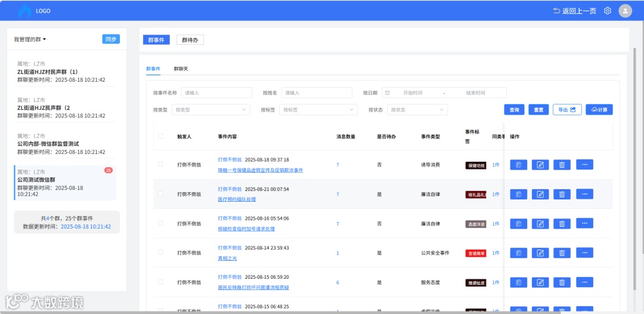The image size is (644, 314).
Task: Open message count 6 link
Action: pos(338,282)
